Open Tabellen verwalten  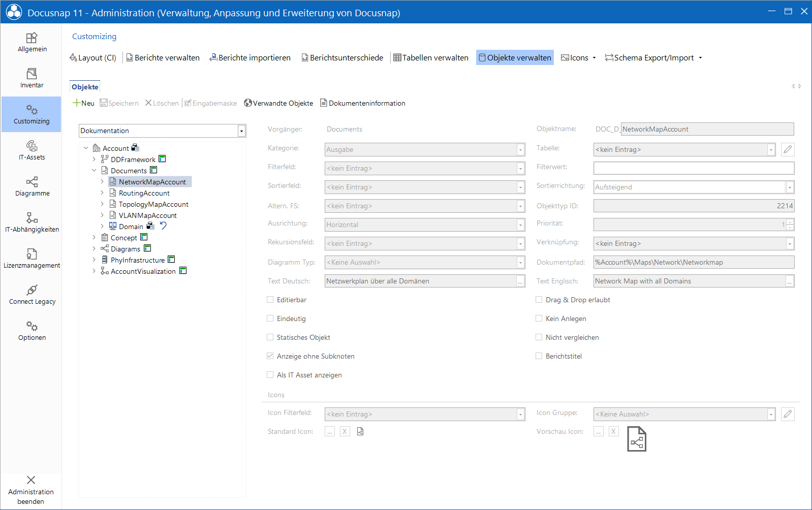[x=431, y=58]
